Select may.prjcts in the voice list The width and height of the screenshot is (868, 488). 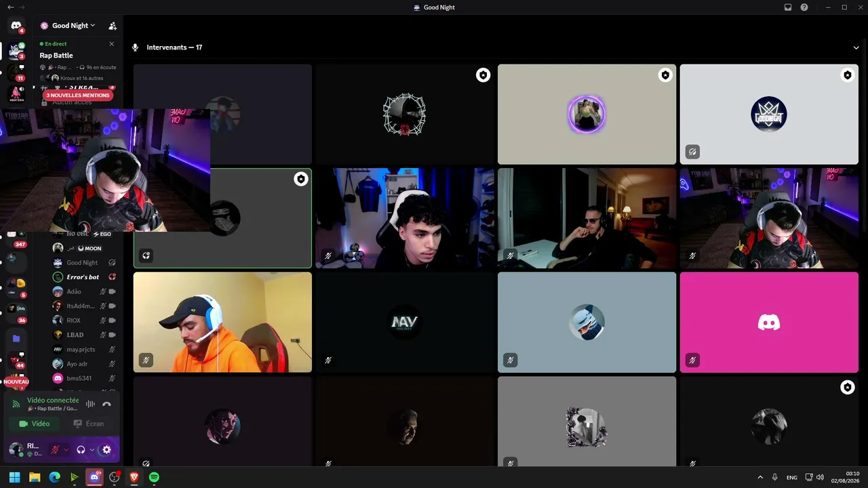(85, 349)
